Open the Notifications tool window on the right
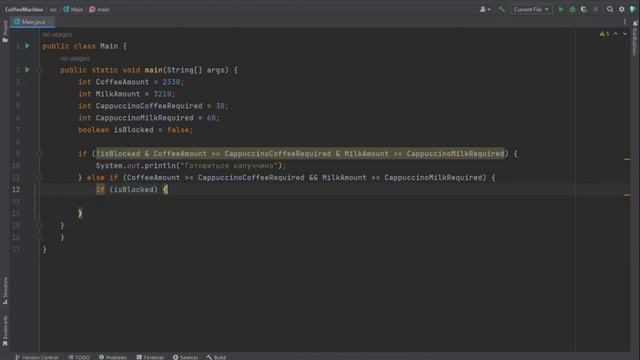Image resolution: width=640 pixels, height=360 pixels. click(635, 38)
